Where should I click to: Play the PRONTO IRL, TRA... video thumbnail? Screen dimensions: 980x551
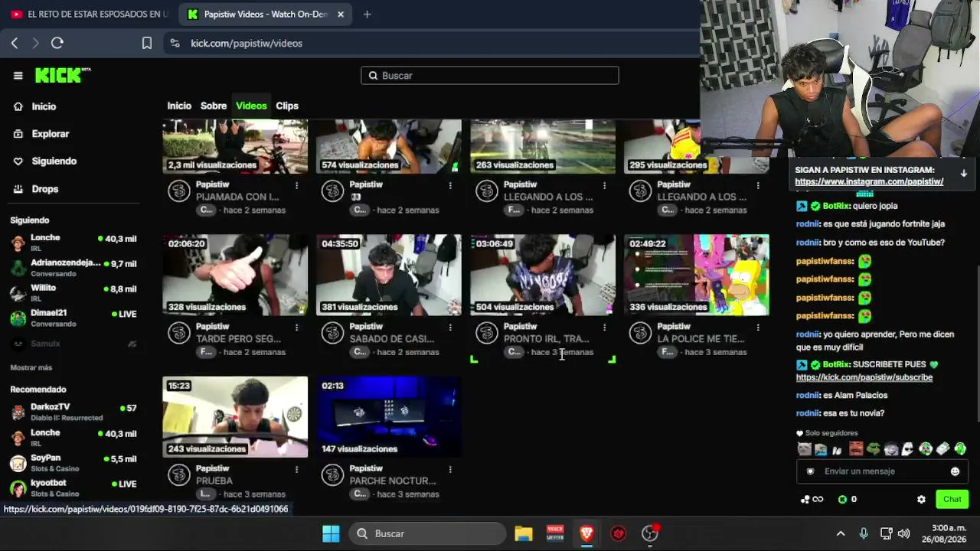pos(543,275)
